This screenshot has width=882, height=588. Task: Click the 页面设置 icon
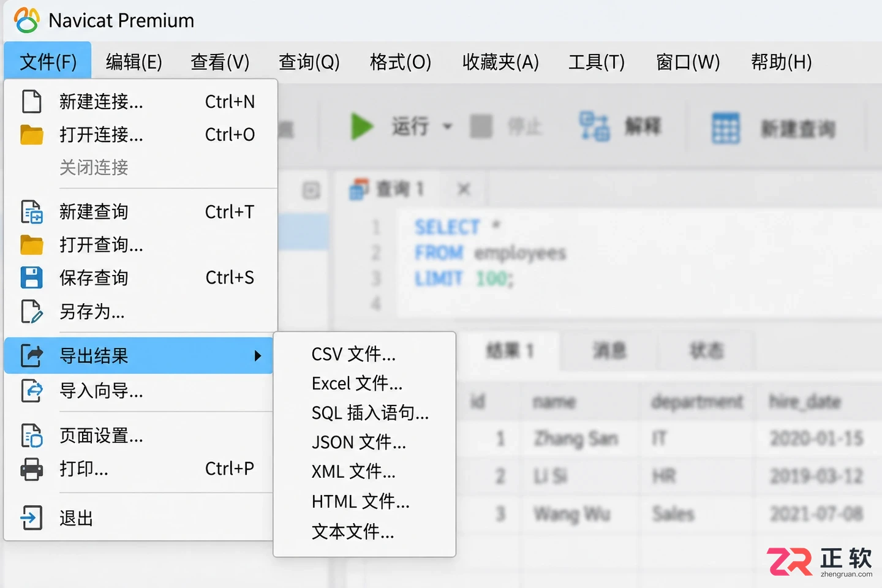(32, 435)
